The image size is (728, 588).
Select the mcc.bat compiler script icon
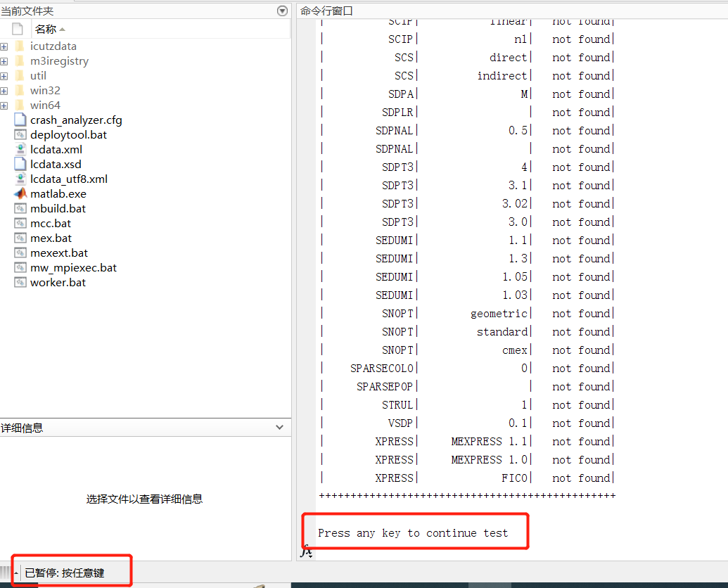coord(21,223)
